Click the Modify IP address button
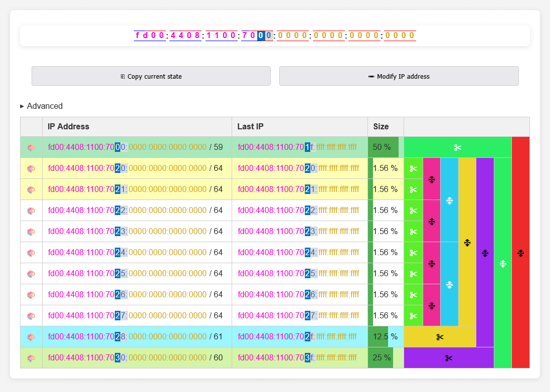 399,76
